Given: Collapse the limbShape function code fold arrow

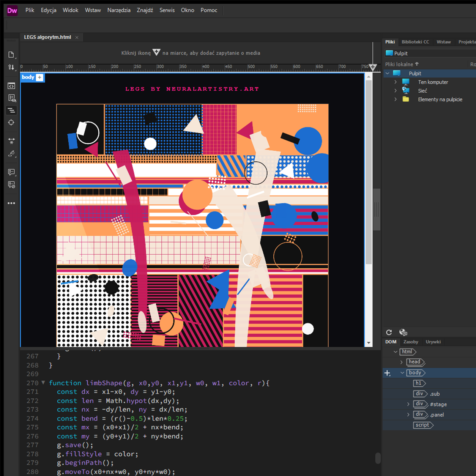Looking at the screenshot, I should (x=43, y=383).
